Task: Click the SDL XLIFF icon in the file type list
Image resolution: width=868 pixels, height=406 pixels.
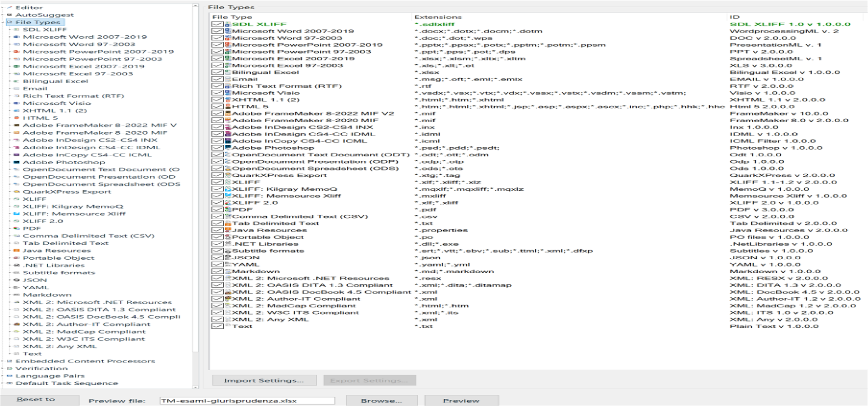Action: click(228, 24)
